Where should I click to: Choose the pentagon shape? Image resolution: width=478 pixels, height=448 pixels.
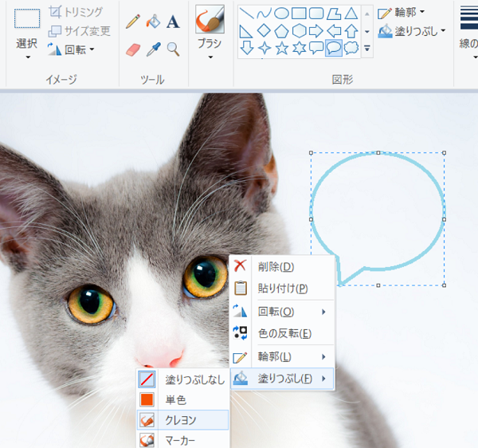(281, 31)
